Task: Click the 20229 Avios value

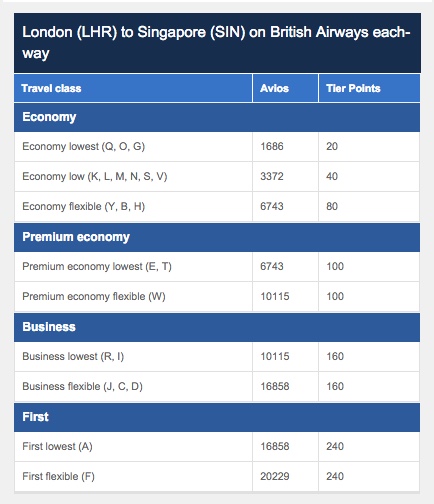Action: pyautogui.click(x=275, y=476)
